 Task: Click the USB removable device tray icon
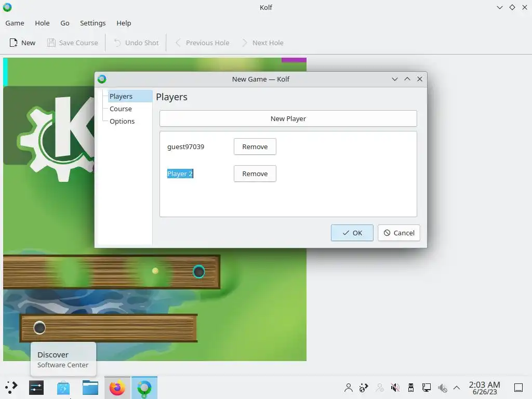pyautogui.click(x=410, y=388)
